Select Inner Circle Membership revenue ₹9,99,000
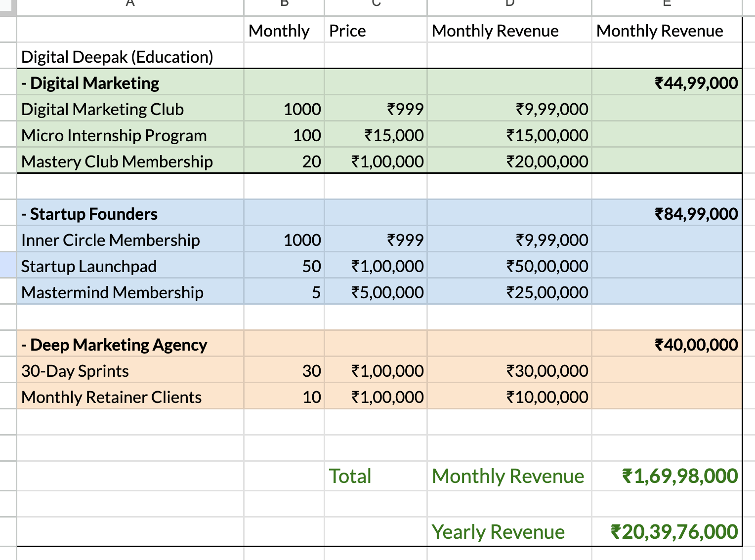The height and width of the screenshot is (560, 755). [x=509, y=240]
